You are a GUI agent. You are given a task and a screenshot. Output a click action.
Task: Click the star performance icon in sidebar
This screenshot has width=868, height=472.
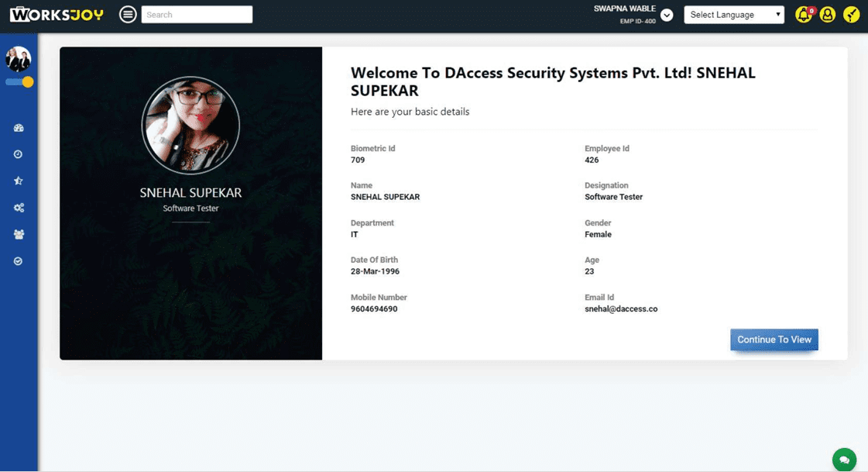[x=19, y=181]
